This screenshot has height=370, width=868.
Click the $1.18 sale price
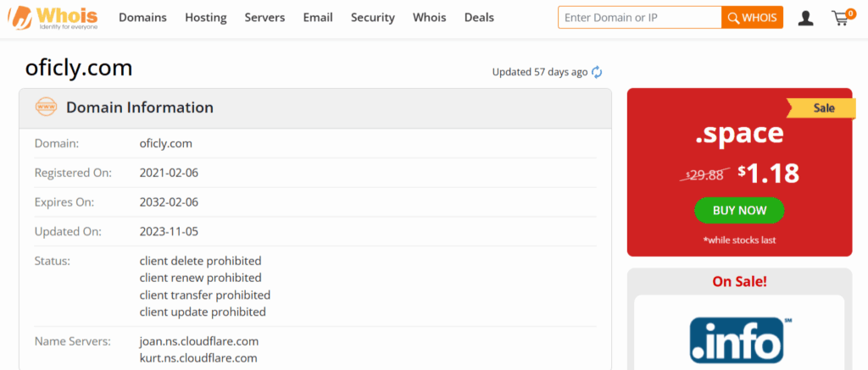click(x=768, y=174)
